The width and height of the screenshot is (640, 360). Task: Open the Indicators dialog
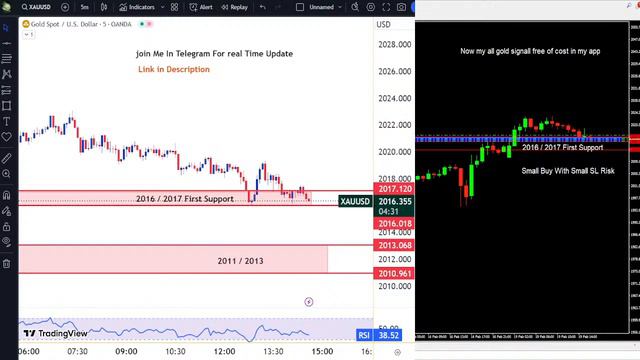coord(137,7)
